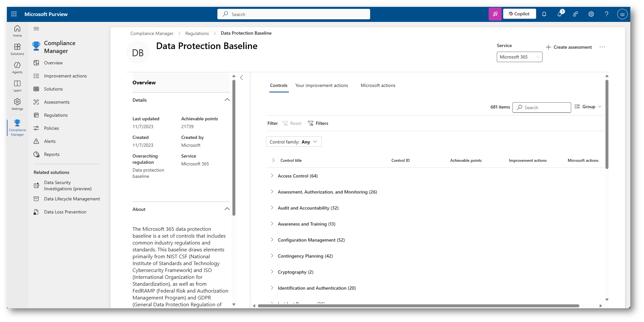Open the Service Microsoft 365 dropdown
Screen dimensions: 644x322
(x=519, y=57)
